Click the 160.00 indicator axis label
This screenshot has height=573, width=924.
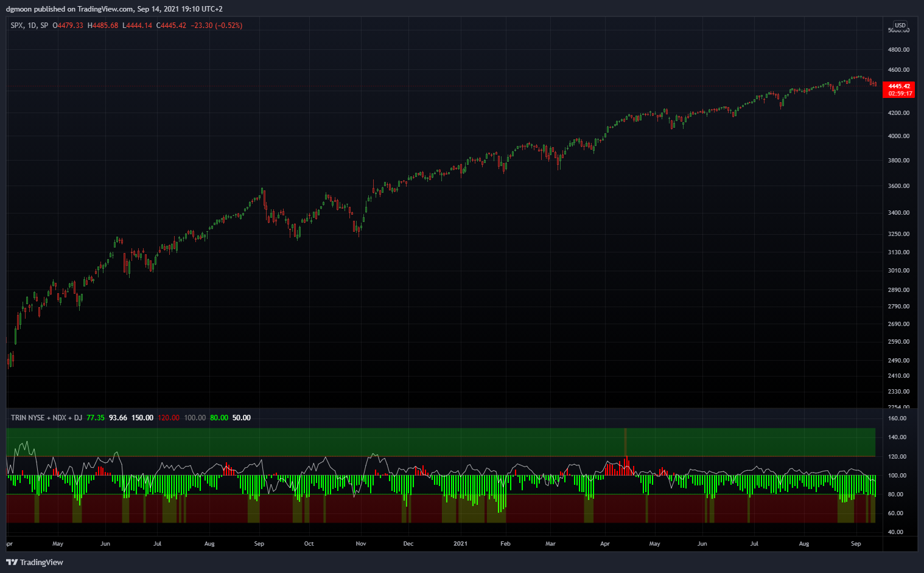(897, 418)
